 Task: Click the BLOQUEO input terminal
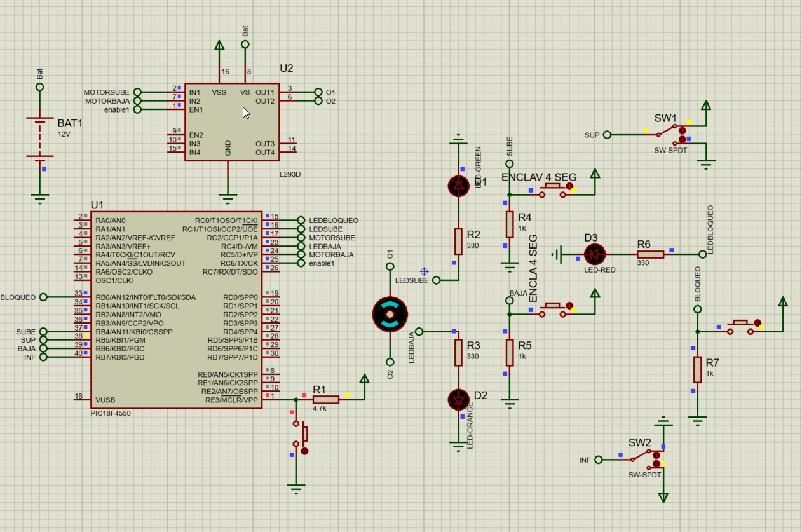click(42, 296)
